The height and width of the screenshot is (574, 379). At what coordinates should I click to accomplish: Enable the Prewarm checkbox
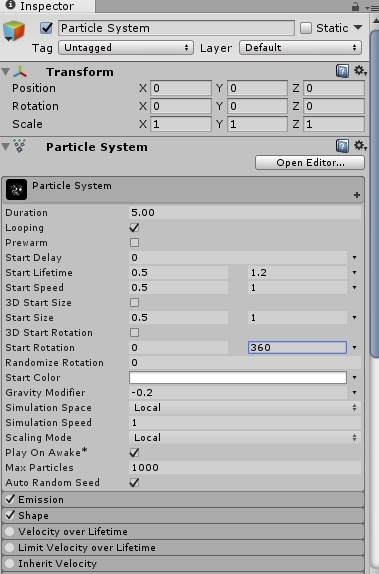point(134,243)
